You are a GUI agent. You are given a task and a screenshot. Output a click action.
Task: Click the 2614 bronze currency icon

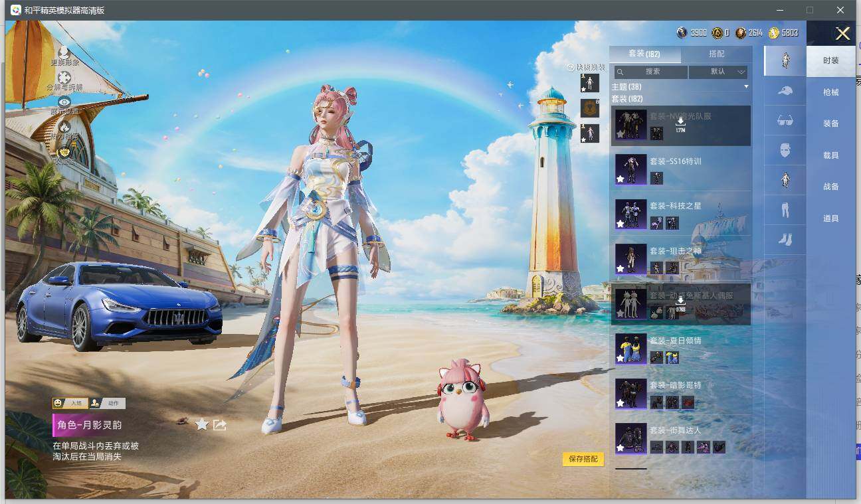click(741, 33)
